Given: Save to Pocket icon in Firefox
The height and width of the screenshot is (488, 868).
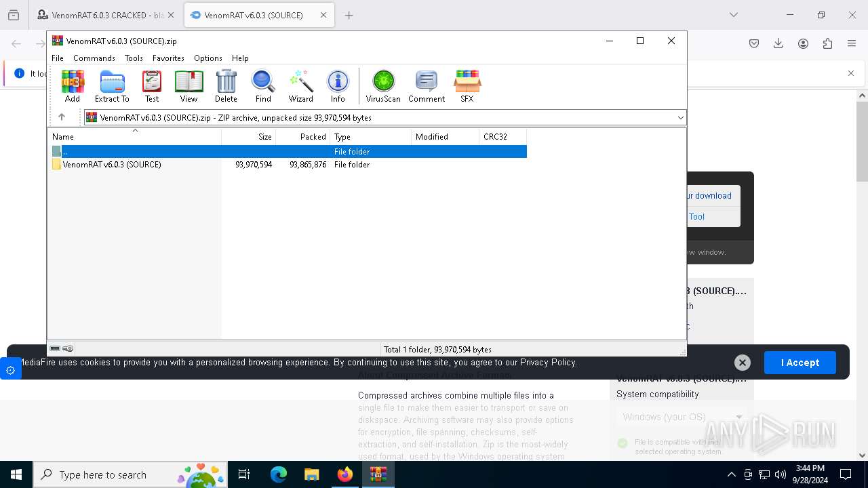Looking at the screenshot, I should tap(754, 43).
